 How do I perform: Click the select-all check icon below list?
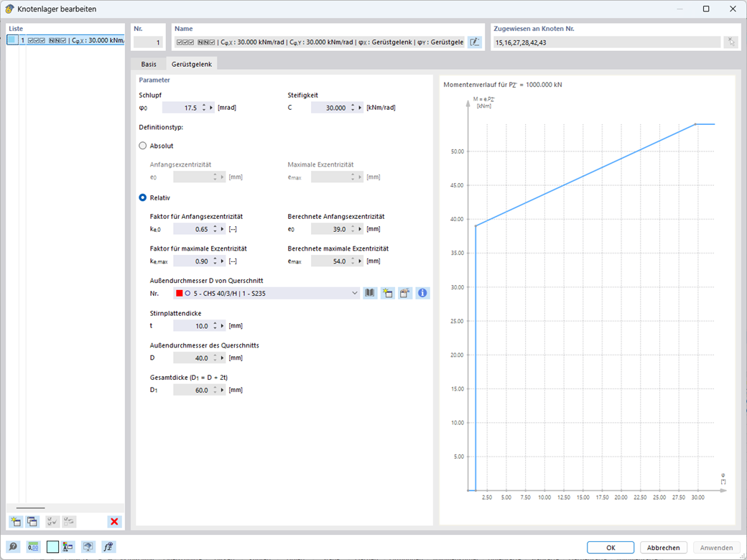click(x=52, y=521)
